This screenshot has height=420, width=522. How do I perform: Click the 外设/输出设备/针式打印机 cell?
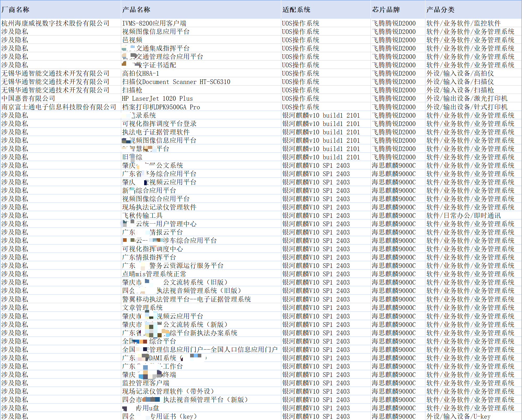[467, 107]
